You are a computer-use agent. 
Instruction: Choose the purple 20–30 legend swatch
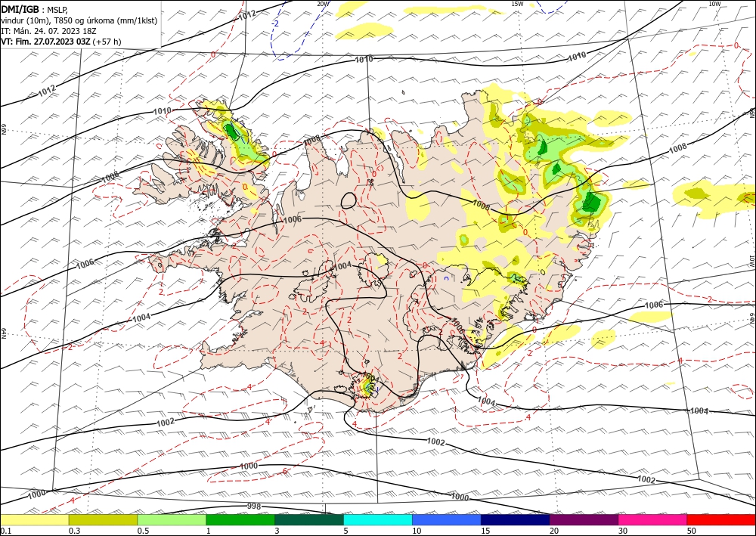584,520
